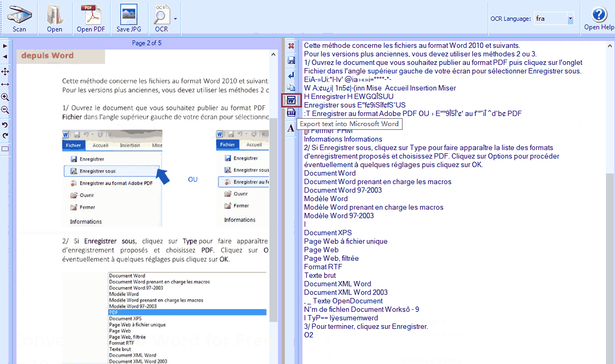Click the 'Texte OpenDocument' text line
Screen dimensions: 615x364
point(348,301)
